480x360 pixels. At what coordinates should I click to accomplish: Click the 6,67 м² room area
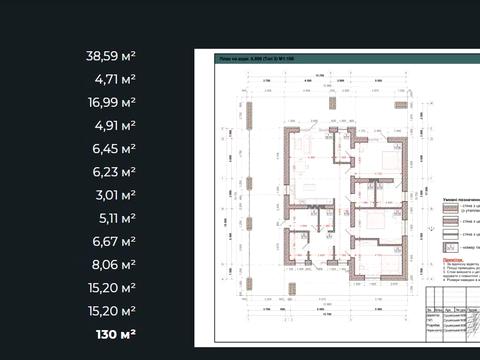pyautogui.click(x=114, y=241)
